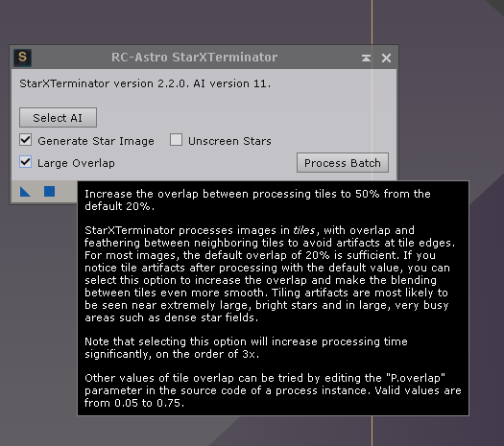Close the RC-Astro StarXTerminator window
The width and height of the screenshot is (504, 446).
click(x=386, y=59)
